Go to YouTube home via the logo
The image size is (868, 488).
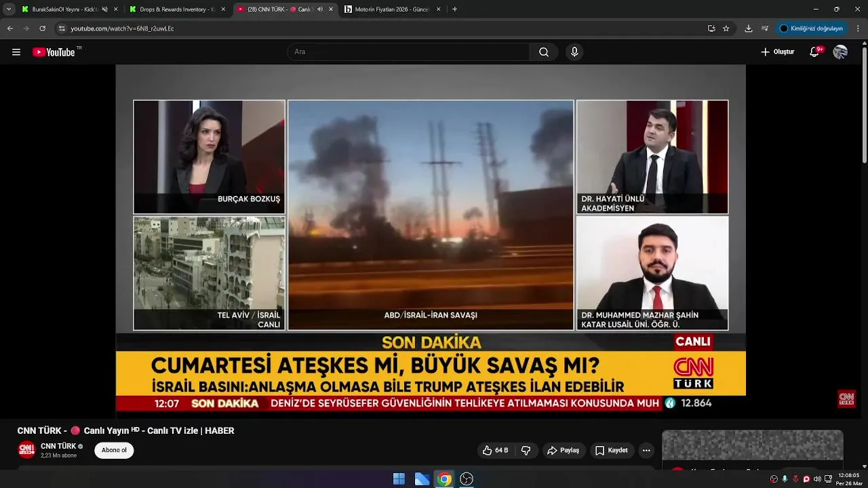[x=54, y=52]
